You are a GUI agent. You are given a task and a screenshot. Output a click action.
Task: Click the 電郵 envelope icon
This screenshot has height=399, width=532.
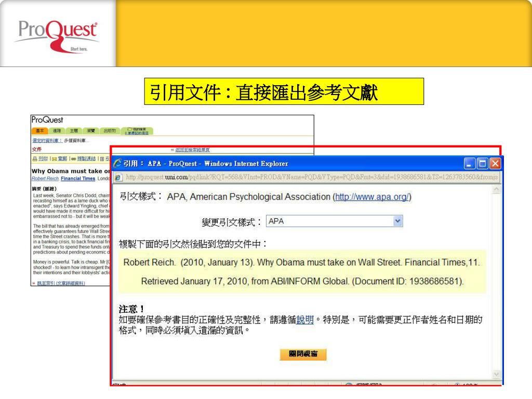[x=54, y=159]
